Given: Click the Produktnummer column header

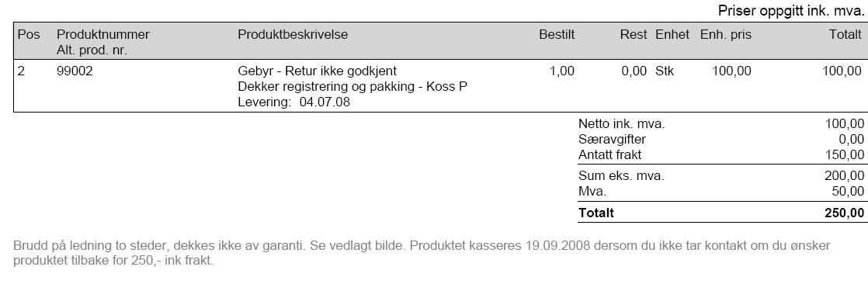Looking at the screenshot, I should point(103,34).
